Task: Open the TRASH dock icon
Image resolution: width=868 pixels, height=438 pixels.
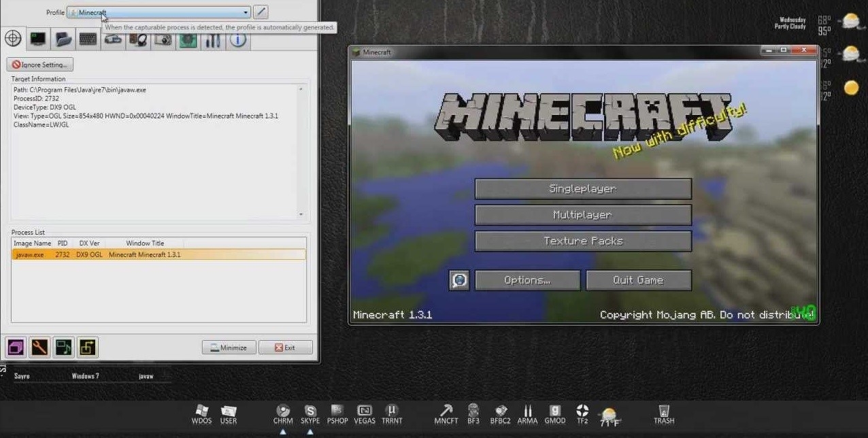Action: (x=664, y=414)
